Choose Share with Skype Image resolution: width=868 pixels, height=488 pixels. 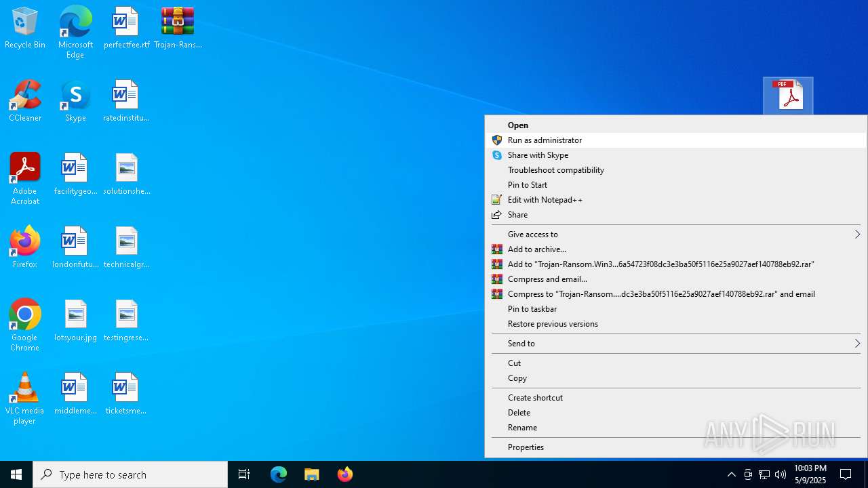[x=676, y=155]
